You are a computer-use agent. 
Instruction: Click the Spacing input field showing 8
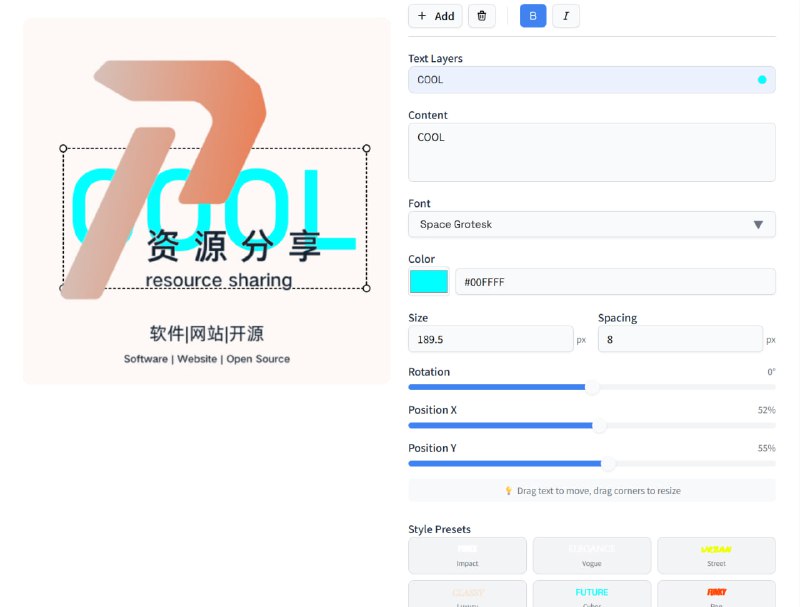(x=680, y=339)
